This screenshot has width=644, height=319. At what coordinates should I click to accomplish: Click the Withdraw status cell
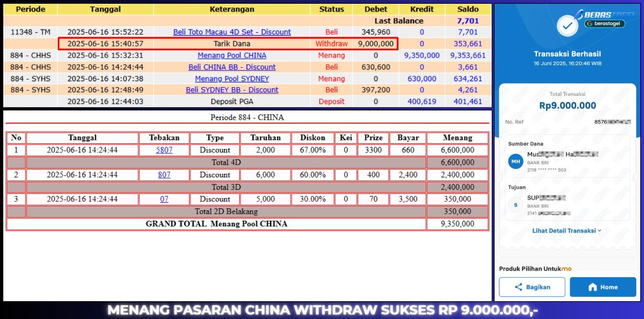tap(332, 43)
